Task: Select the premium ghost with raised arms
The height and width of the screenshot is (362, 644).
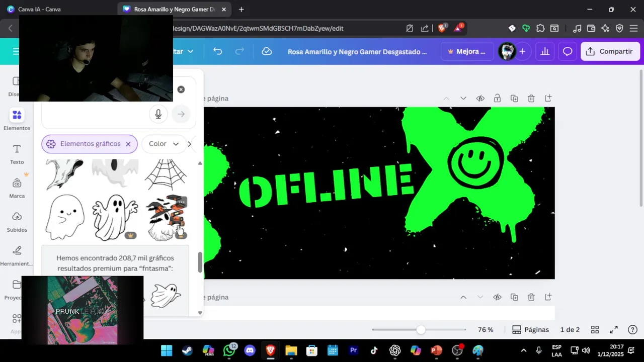Action: click(x=115, y=218)
